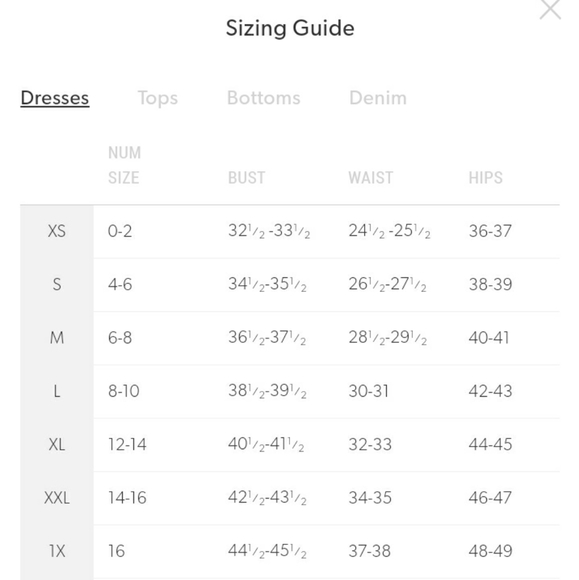Click the 1X size row label
Screen dimensions: 579x580
(57, 551)
